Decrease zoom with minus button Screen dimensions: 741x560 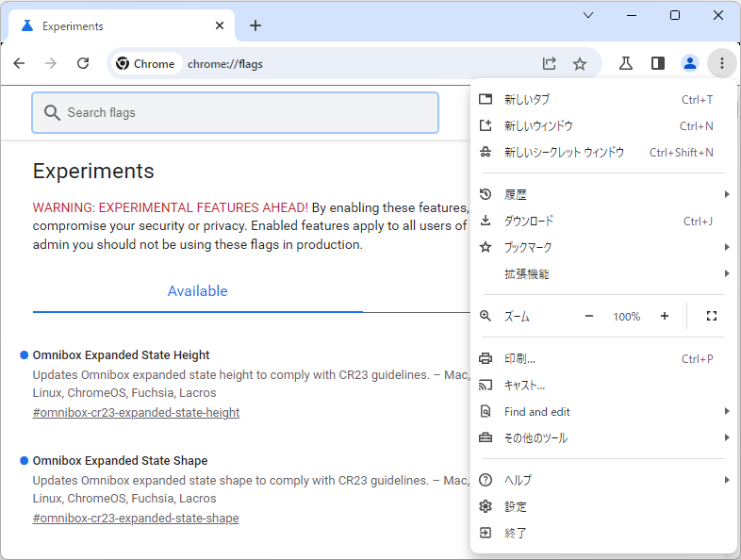(589, 316)
